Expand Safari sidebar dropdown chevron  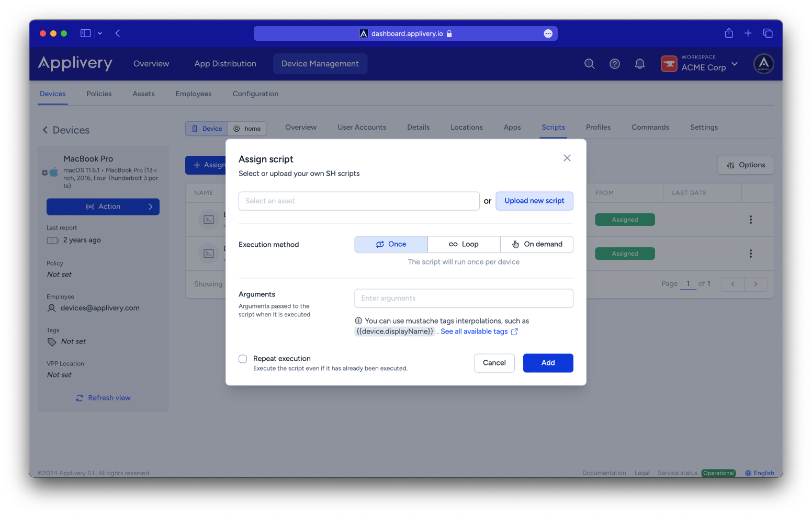(100, 33)
